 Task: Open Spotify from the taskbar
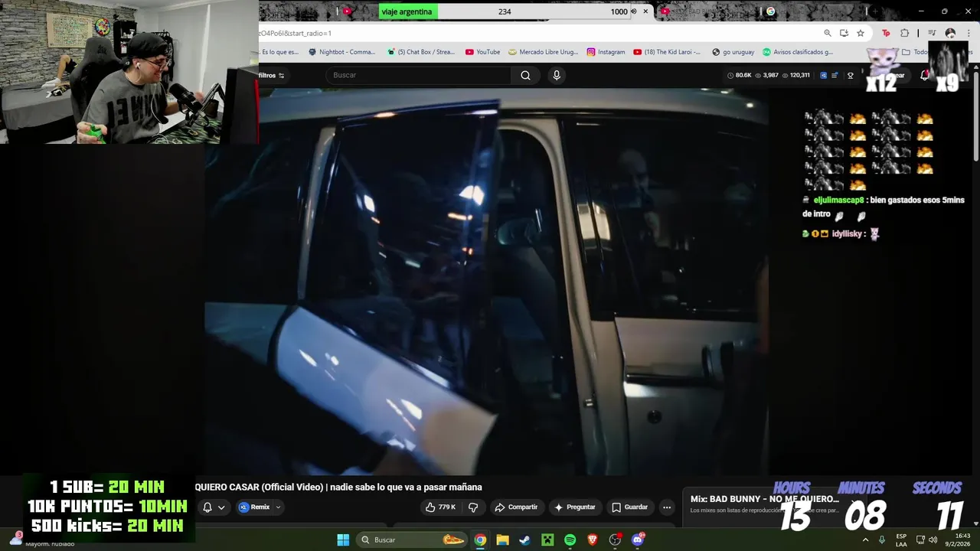(x=570, y=540)
